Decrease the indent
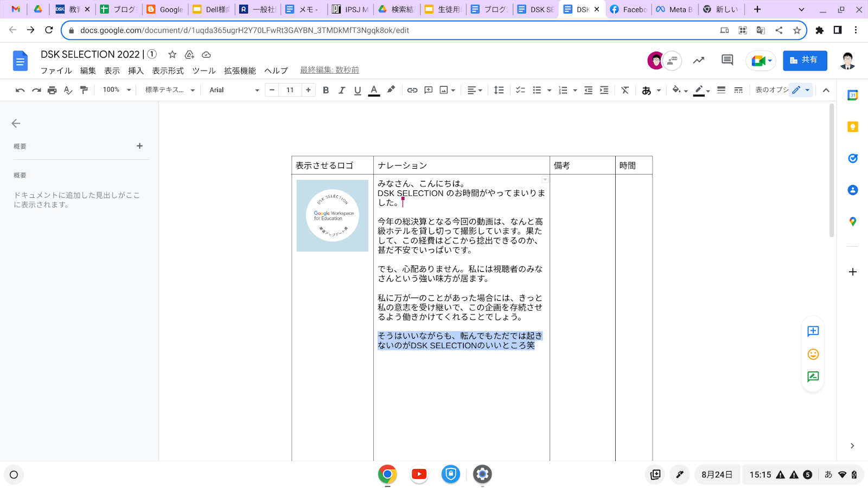The image size is (868, 488). click(x=588, y=90)
